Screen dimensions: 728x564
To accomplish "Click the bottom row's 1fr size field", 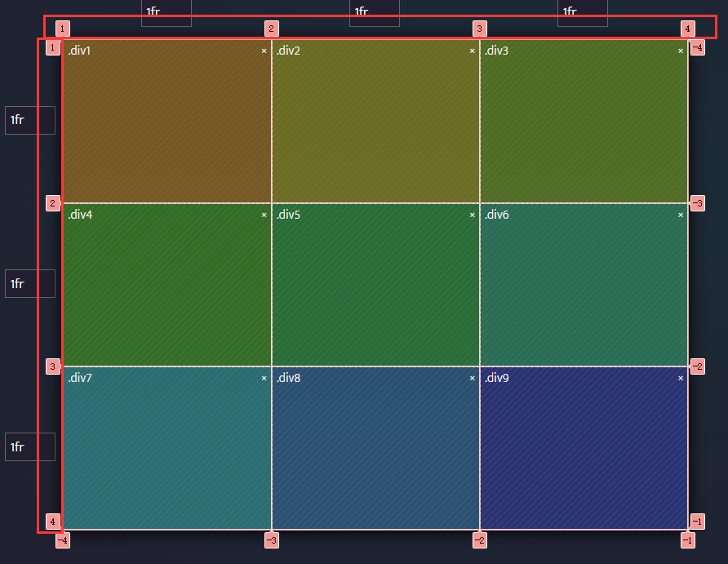I will [29, 446].
